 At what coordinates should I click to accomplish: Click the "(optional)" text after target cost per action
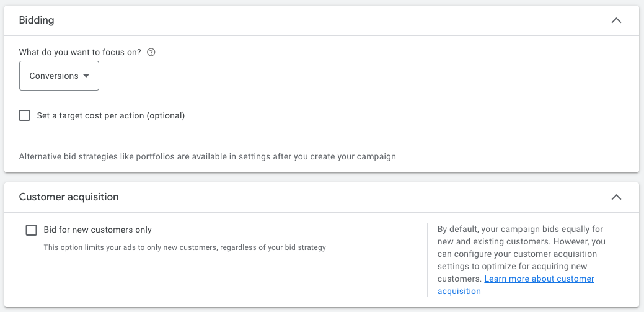pos(165,115)
